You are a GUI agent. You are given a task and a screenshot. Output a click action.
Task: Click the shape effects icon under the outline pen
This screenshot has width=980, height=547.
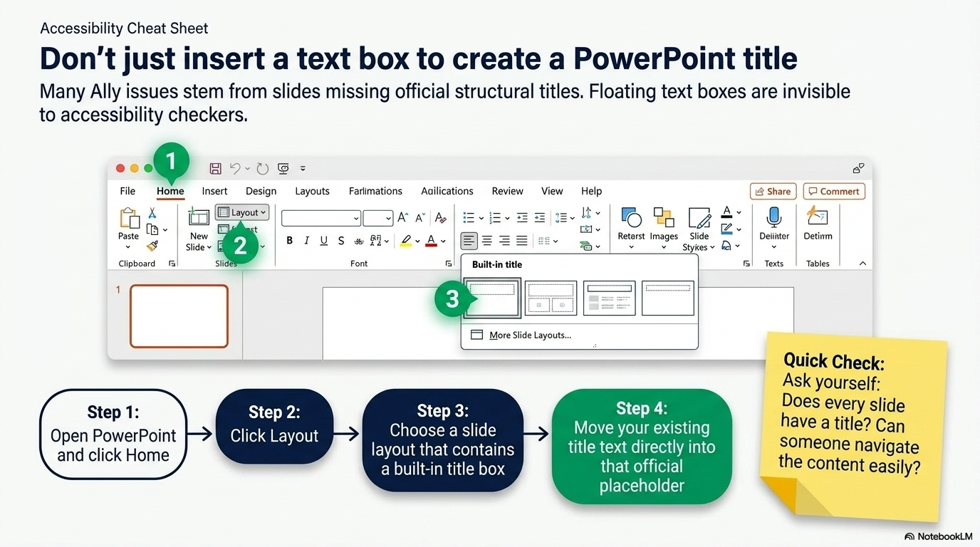click(x=726, y=246)
